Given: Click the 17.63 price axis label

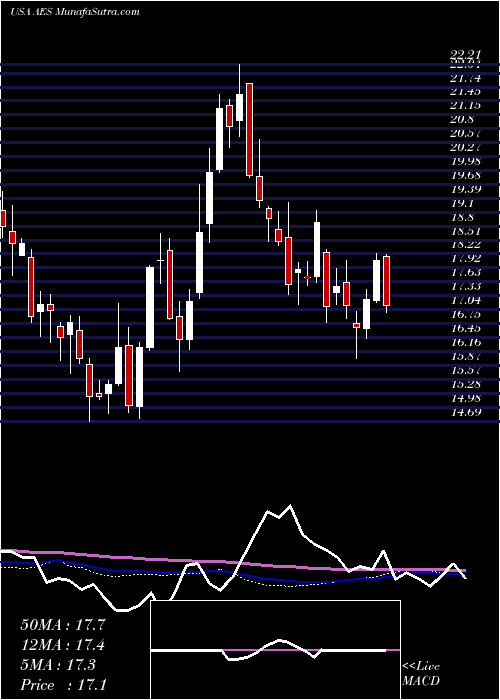Looking at the screenshot, I should point(465,272).
